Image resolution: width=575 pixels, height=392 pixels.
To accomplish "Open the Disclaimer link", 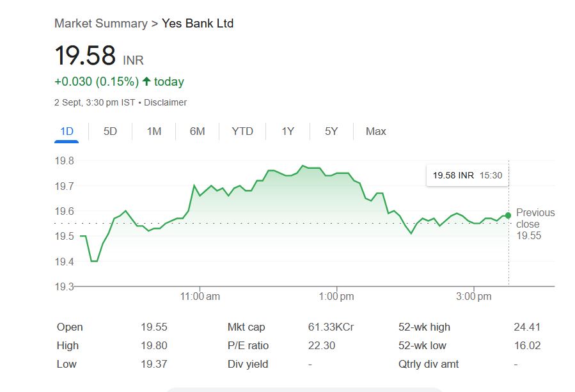I will (x=166, y=102).
